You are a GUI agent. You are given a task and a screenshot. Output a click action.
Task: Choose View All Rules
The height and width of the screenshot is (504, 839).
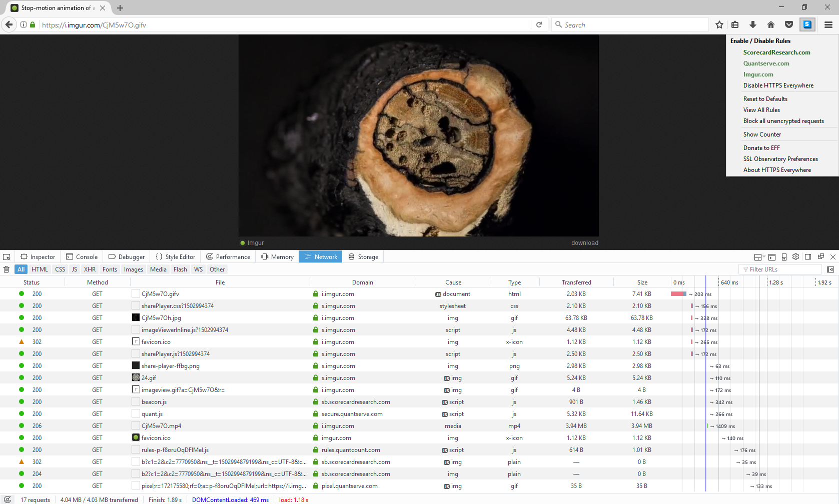761,110
